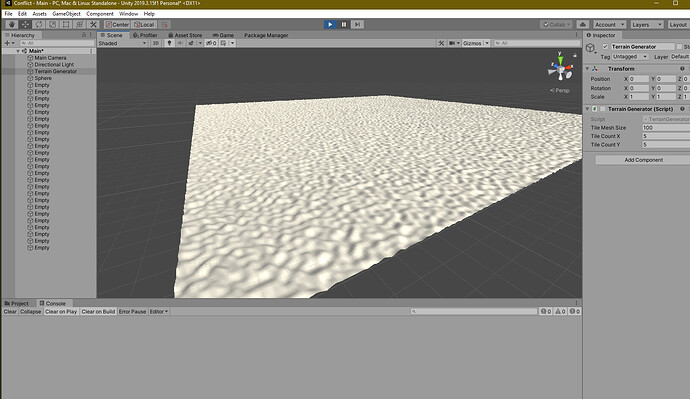Click the Play button
The image size is (690, 399).
[x=330, y=25]
